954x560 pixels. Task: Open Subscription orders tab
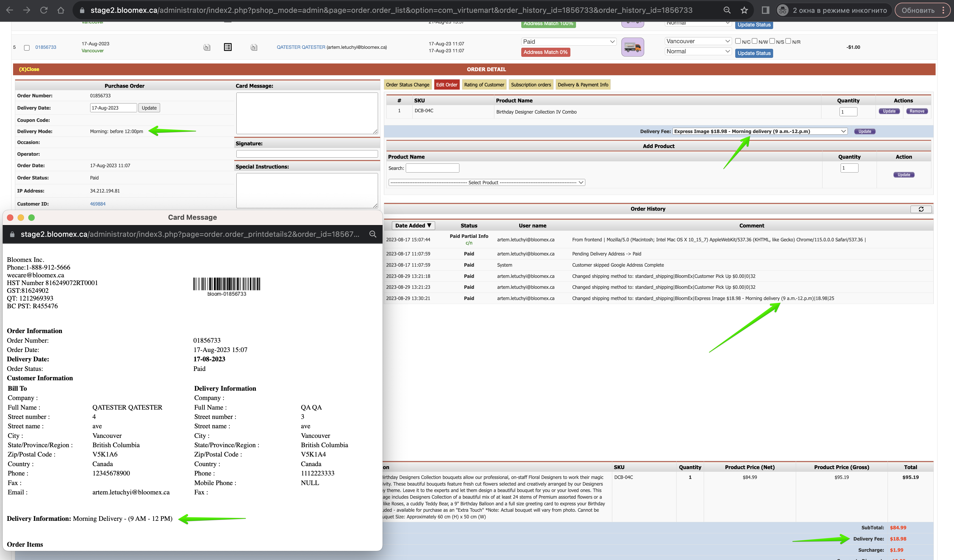pos(531,85)
